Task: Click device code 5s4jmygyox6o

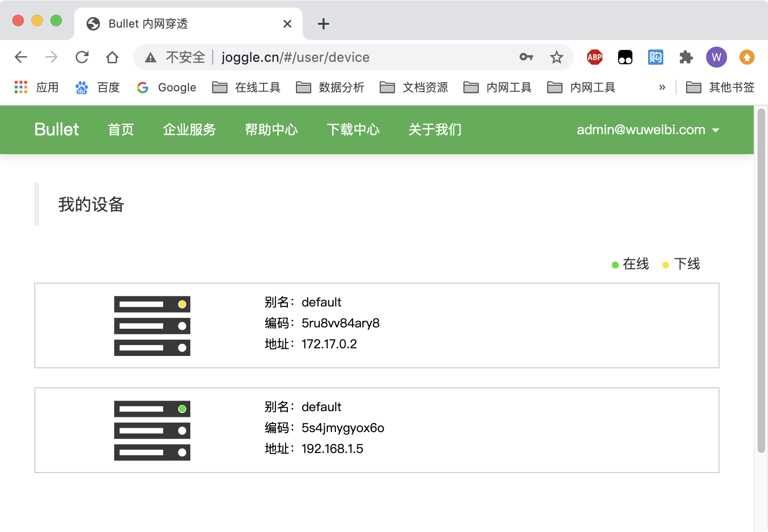Action: (x=343, y=428)
